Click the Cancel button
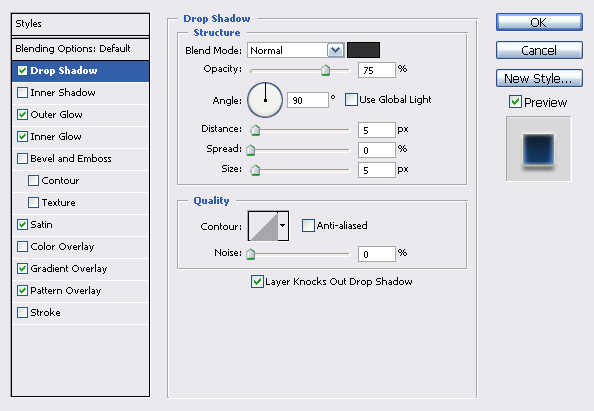Viewport: 594px width, 411px height. [539, 50]
